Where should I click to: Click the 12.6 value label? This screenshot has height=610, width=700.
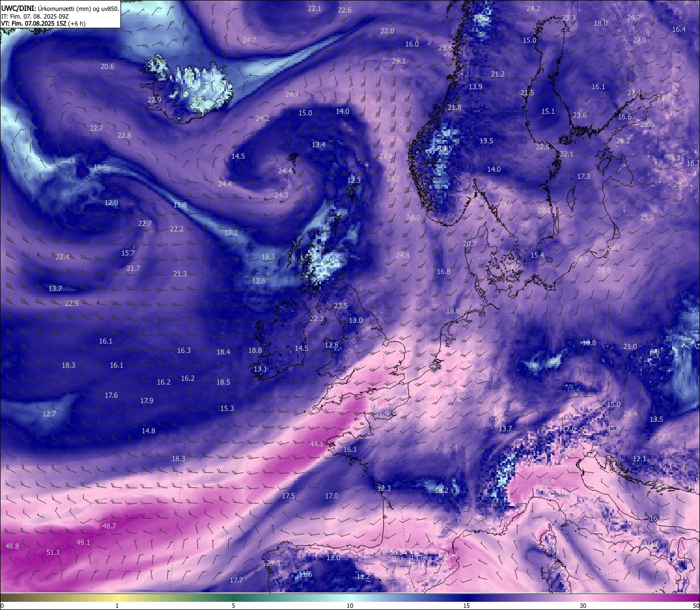259,281
